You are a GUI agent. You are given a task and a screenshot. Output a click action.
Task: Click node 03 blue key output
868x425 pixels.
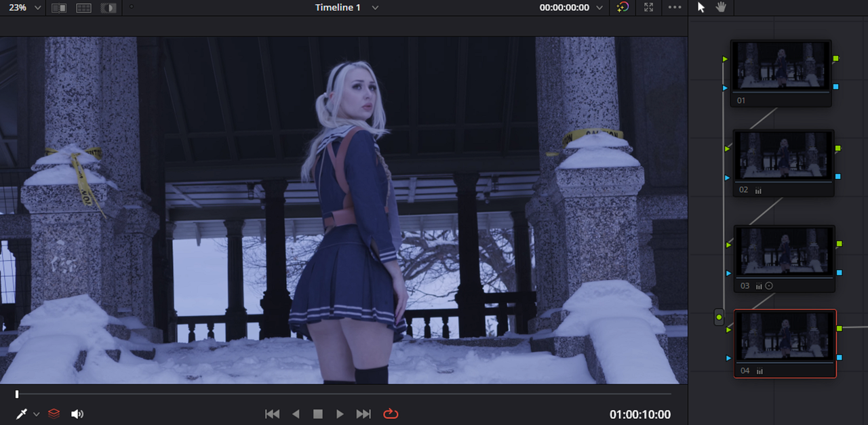tap(840, 272)
